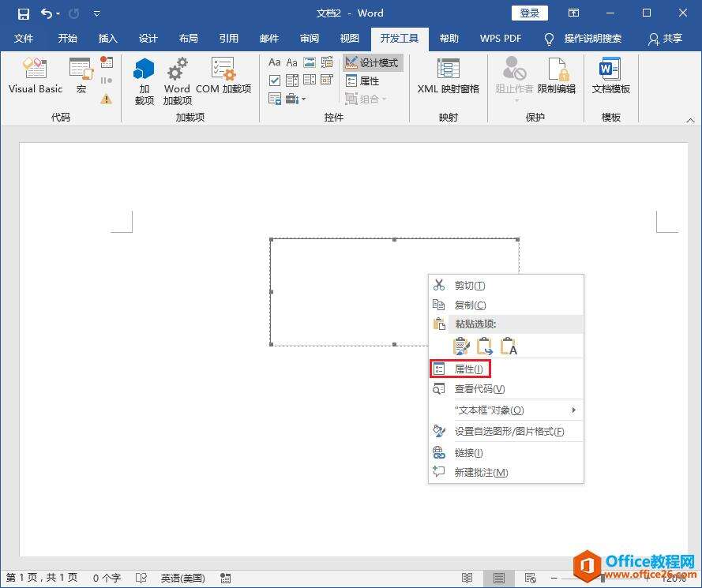Open XML 映射窗格 pane
The height and width of the screenshot is (588, 702).
tap(449, 76)
